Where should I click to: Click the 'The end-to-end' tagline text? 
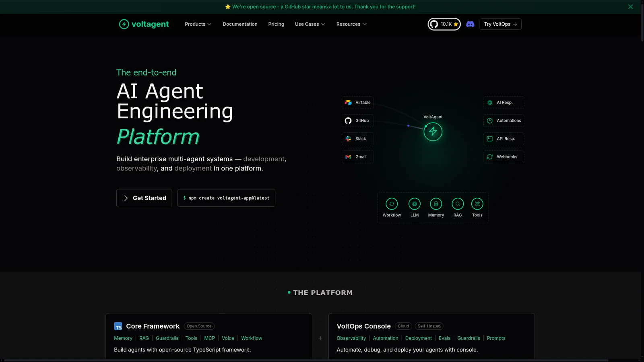[147, 72]
